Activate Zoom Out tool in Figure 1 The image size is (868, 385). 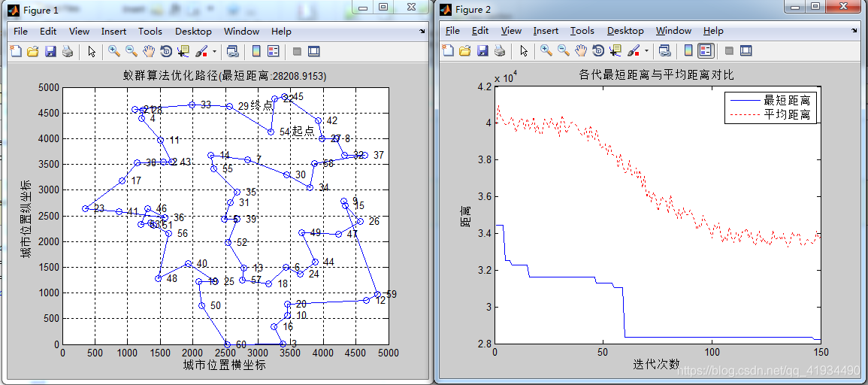pyautogui.click(x=132, y=52)
